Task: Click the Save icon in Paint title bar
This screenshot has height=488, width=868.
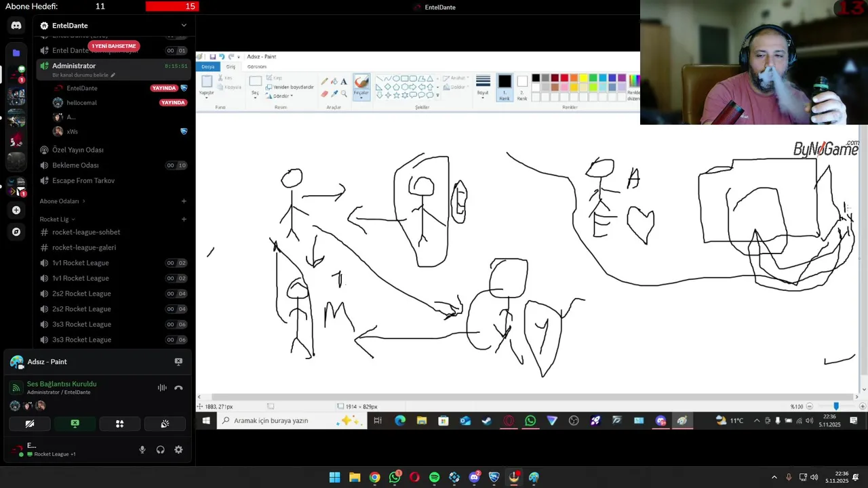Action: click(213, 57)
